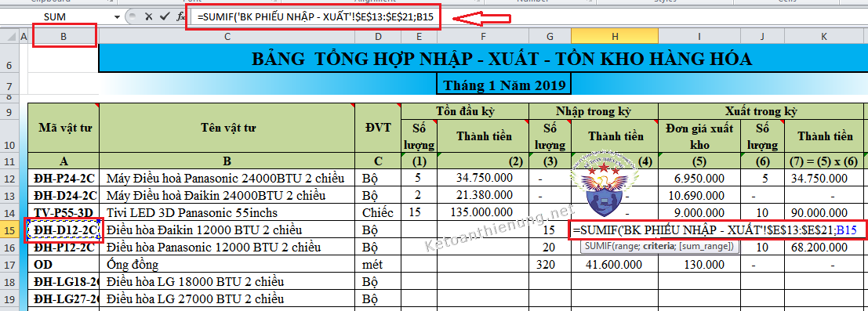Click the 'Đơn giá xuất kho' header cell
868x311 pixels.
(x=699, y=136)
